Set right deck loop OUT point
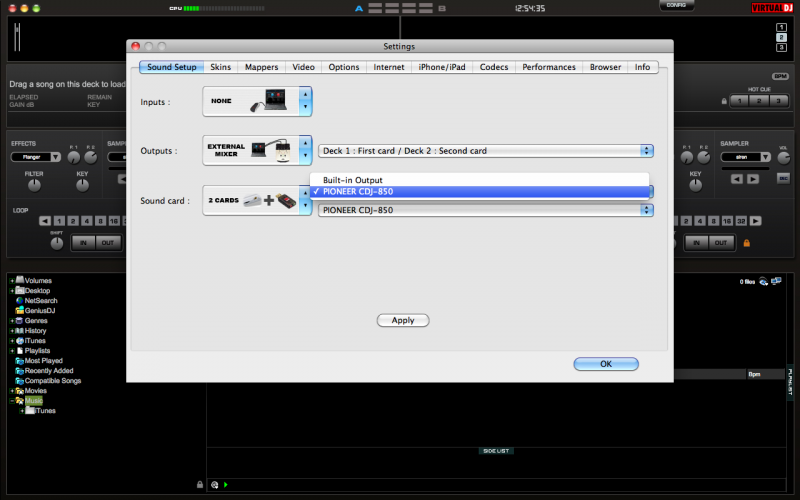This screenshot has height=500, width=800. click(720, 243)
